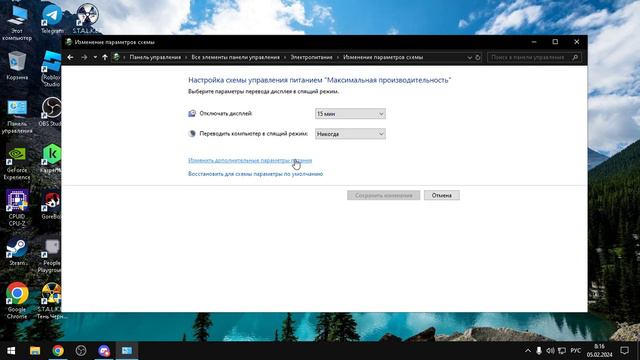The image size is (640, 360).
Task: Open sleep mode 'Никогда' dropdown
Action: 350,134
